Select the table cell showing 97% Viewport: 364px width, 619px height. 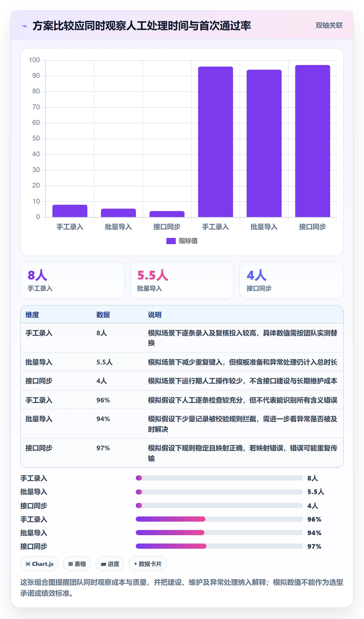click(103, 448)
